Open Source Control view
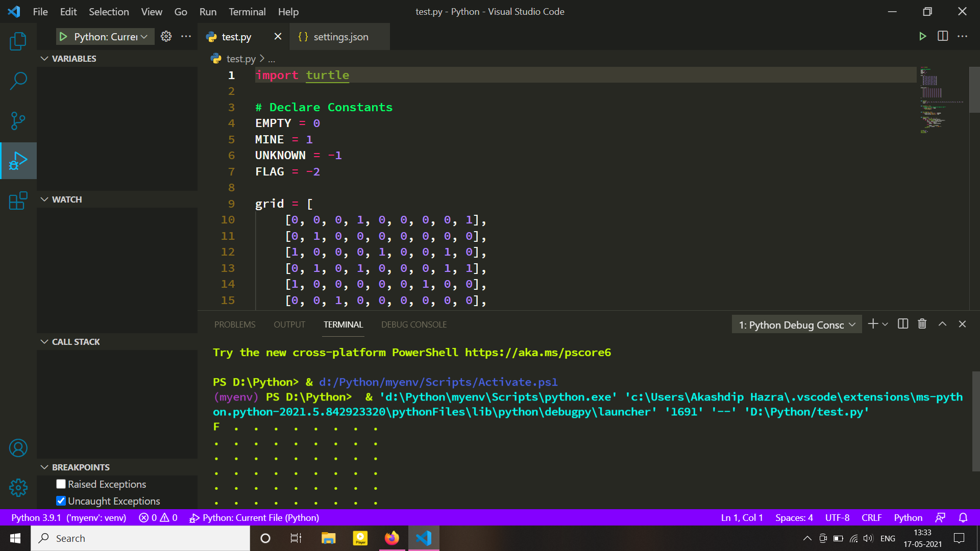The image size is (980, 551). point(18,121)
